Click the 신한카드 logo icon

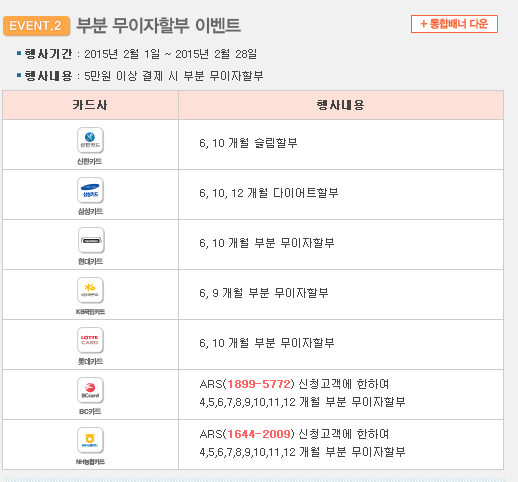(90, 140)
